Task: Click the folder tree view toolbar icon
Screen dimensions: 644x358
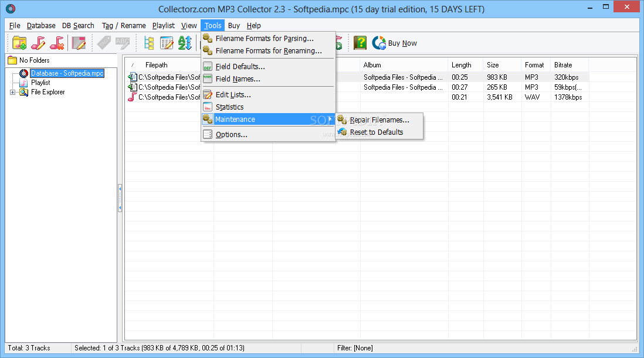Action: 148,43
